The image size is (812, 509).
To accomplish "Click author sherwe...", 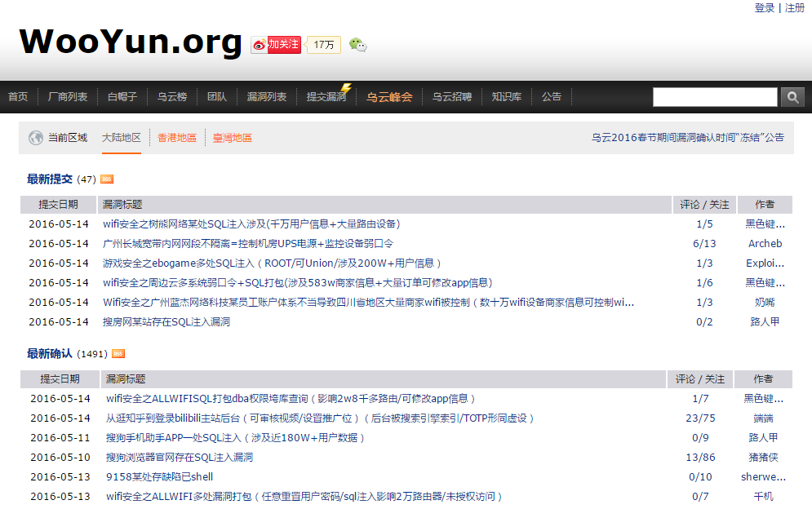I will click(x=763, y=477).
